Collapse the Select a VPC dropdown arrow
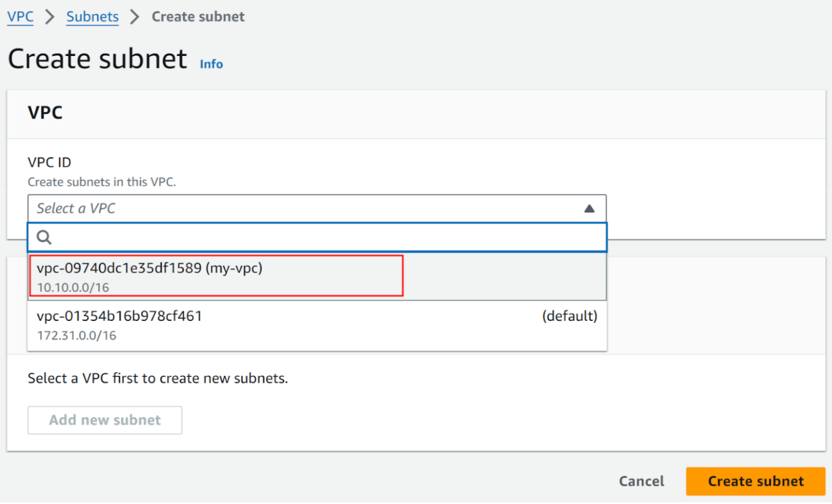The width and height of the screenshot is (832, 504). [589, 208]
